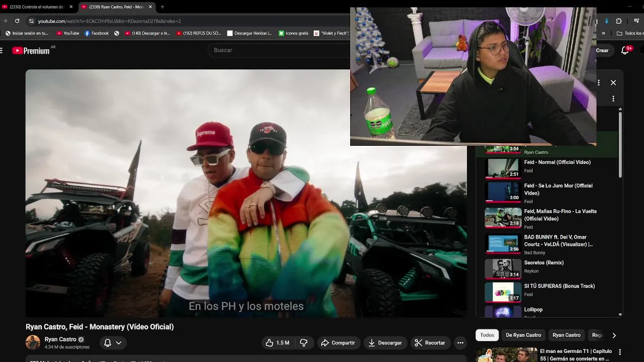Select the 'De Ryan Castro' filter chip

point(523,335)
